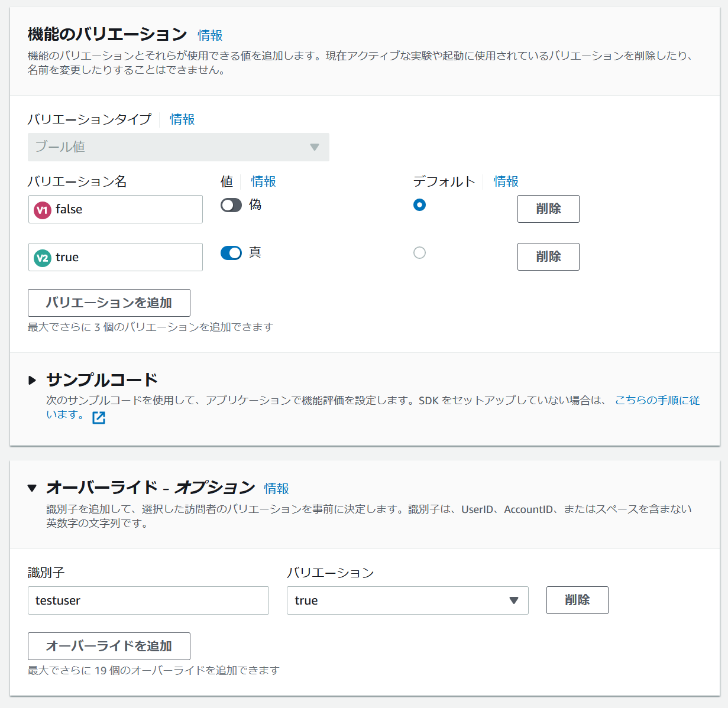This screenshot has height=708, width=728.
Task: Collapse the オーバーライド section
Action: tap(33, 488)
